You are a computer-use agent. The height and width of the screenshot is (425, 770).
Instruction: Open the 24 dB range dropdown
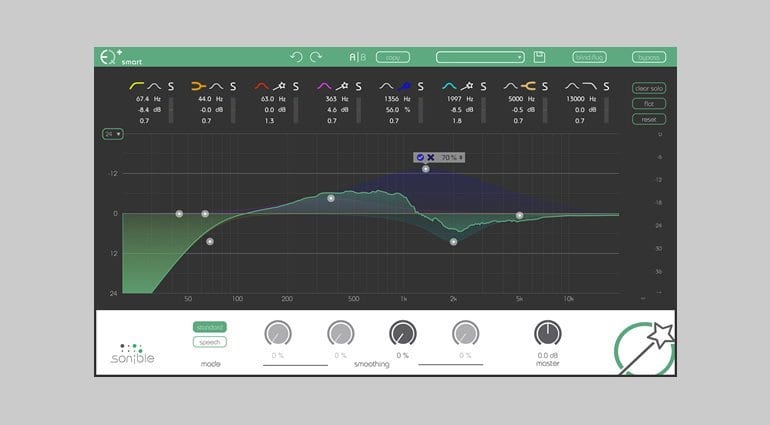112,134
